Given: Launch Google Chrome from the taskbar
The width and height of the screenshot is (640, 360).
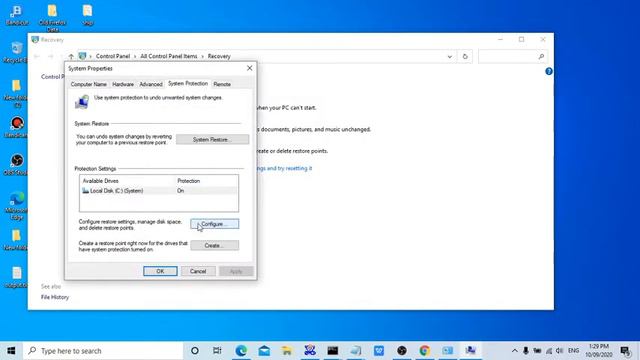Looking at the screenshot, I should [424, 351].
